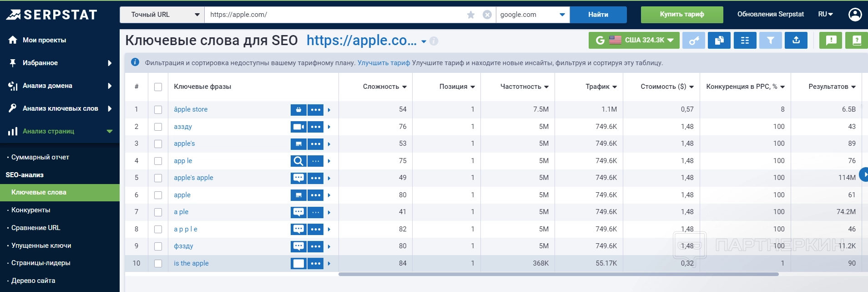Open the filter funnel button
Viewport: 868px width, 292px height.
[x=771, y=40]
